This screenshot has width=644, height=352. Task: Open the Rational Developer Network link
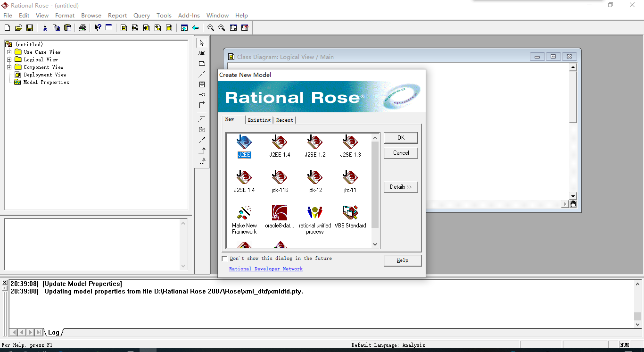(265, 268)
